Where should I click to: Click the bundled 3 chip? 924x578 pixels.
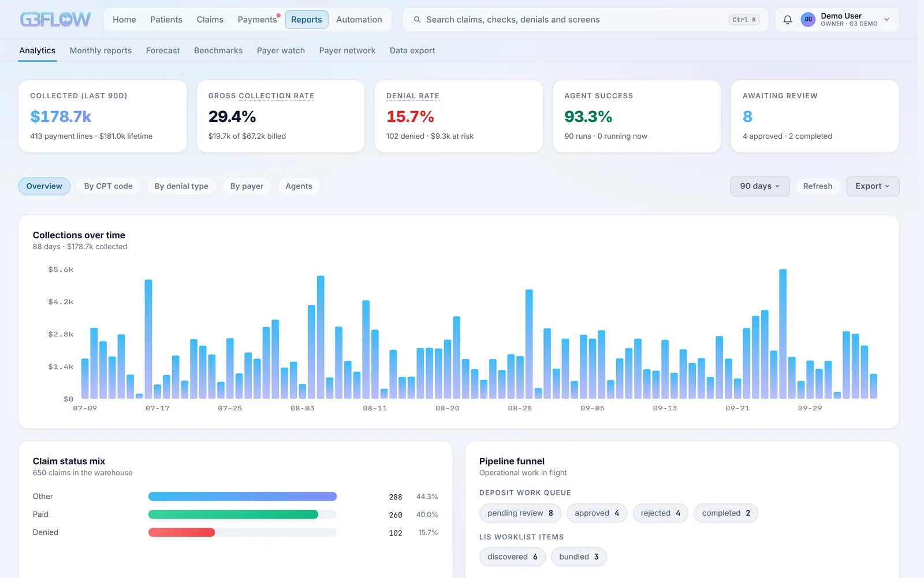tap(579, 557)
